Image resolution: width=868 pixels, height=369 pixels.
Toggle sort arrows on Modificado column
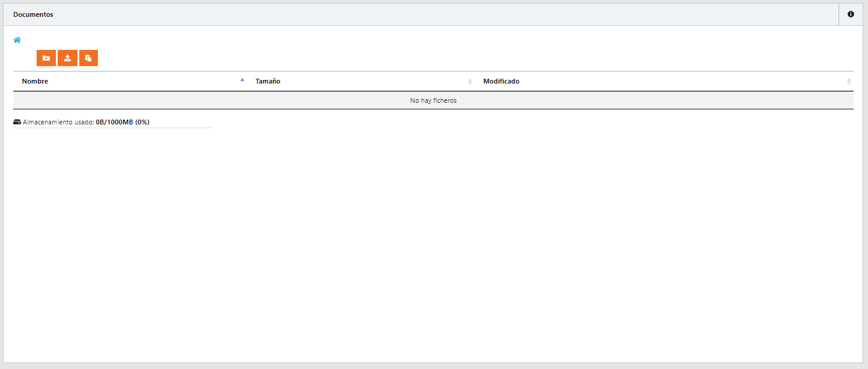pyautogui.click(x=848, y=81)
